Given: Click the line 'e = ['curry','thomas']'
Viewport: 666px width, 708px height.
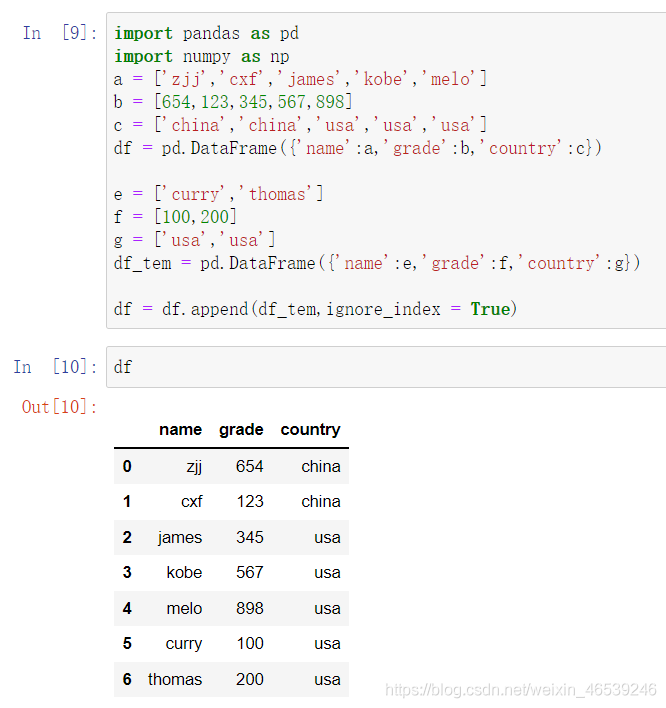Looking at the screenshot, I should coord(219,194).
